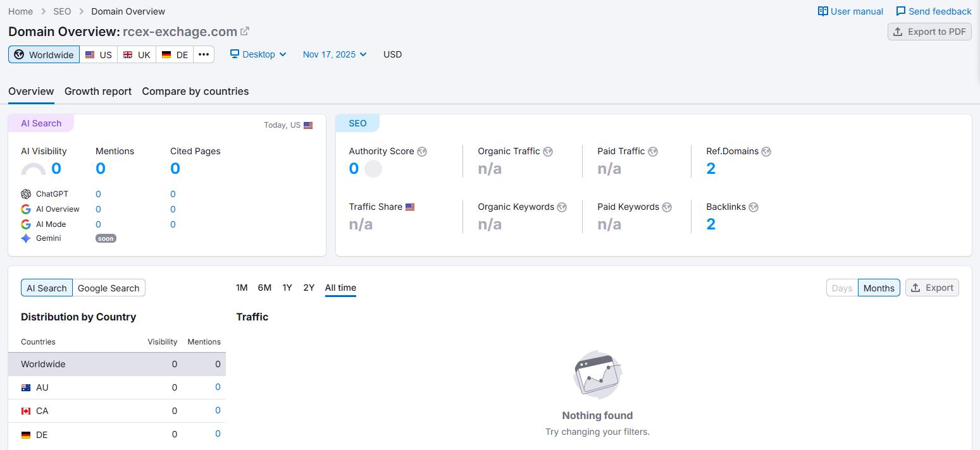
Task: Switch database to UK
Action: click(x=137, y=54)
